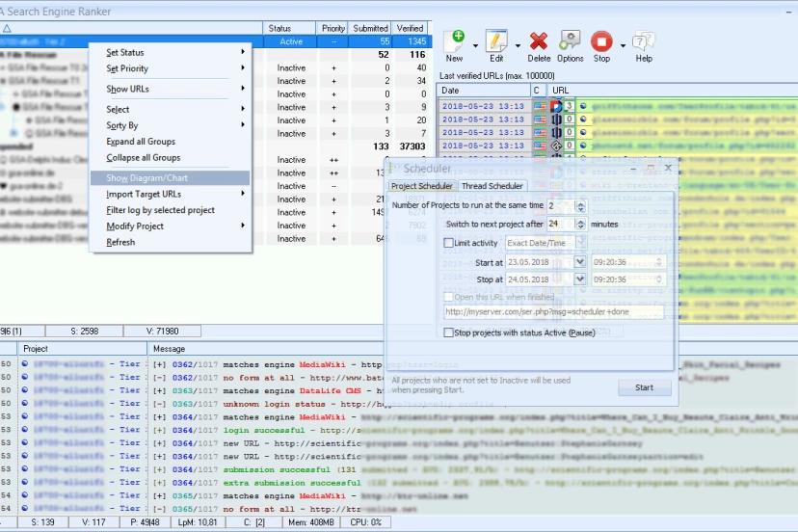Click LpM: 10,81 status bar entry
798x532 pixels.
(197, 522)
